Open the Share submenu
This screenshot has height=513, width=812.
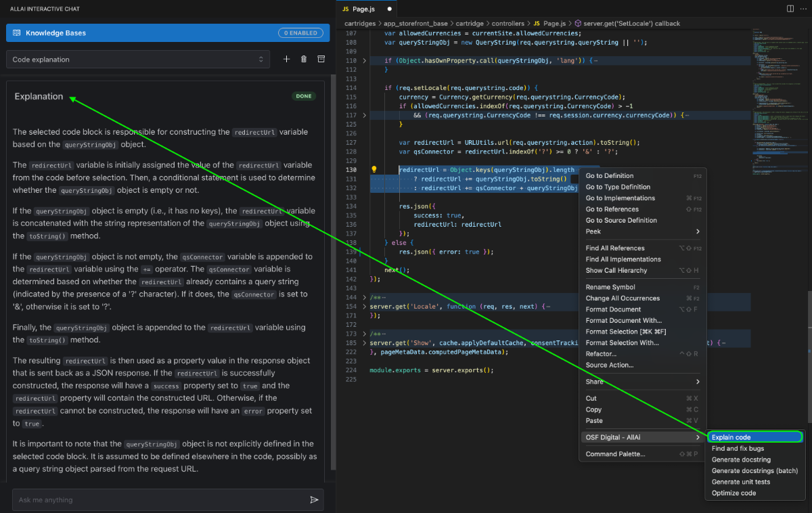pos(643,382)
